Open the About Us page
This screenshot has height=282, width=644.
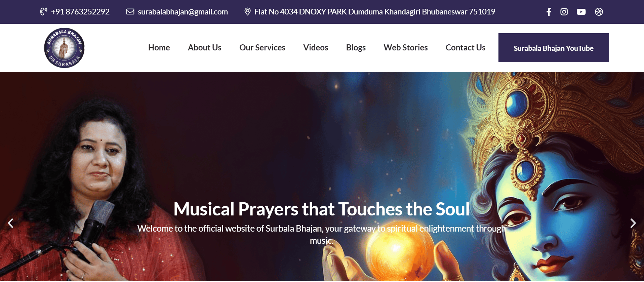[205, 48]
